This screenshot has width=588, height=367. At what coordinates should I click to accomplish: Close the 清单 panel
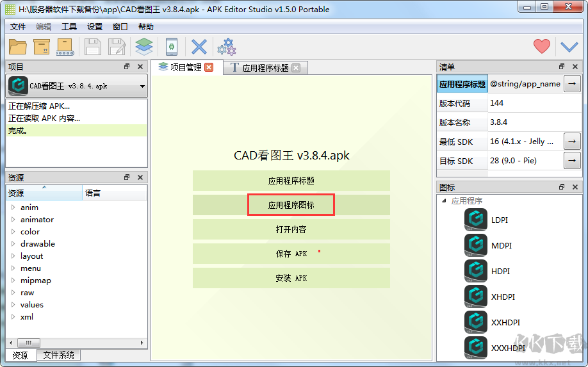(x=575, y=67)
